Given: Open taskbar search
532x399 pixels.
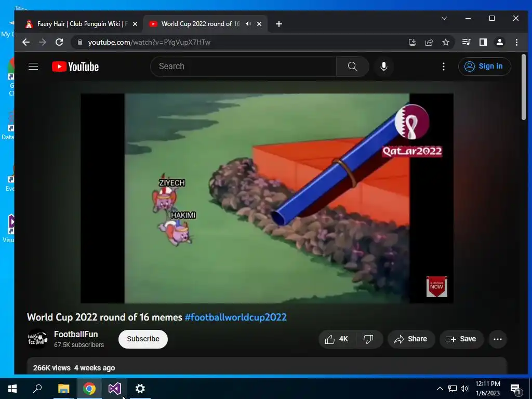Looking at the screenshot, I should (37, 389).
